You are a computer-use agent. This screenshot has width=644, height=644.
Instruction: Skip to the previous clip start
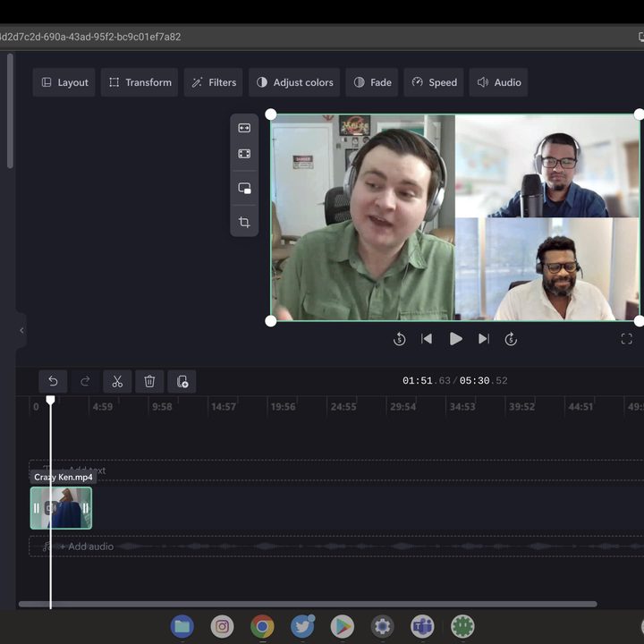pyautogui.click(x=427, y=339)
